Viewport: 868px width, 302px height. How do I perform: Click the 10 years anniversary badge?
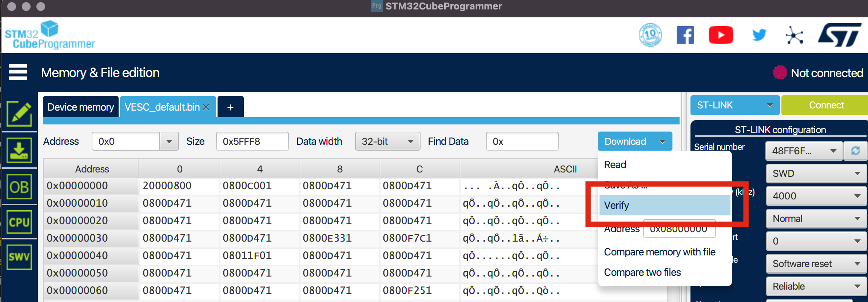tap(650, 35)
